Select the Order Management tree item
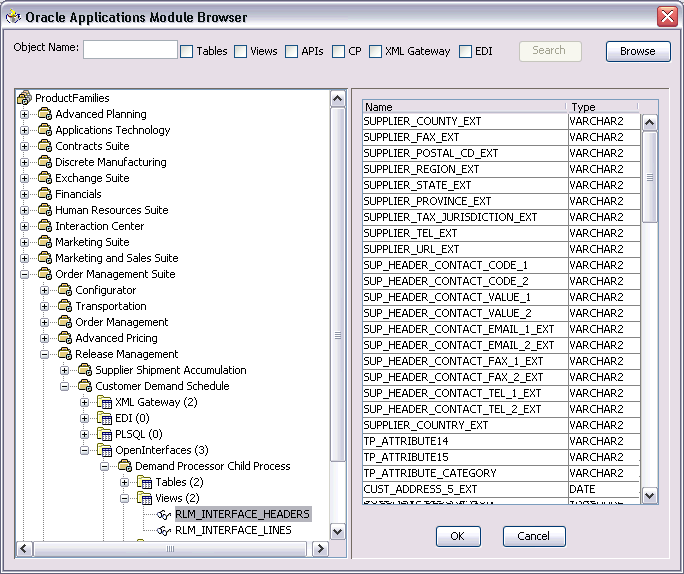The width and height of the screenshot is (684, 574). (122, 322)
